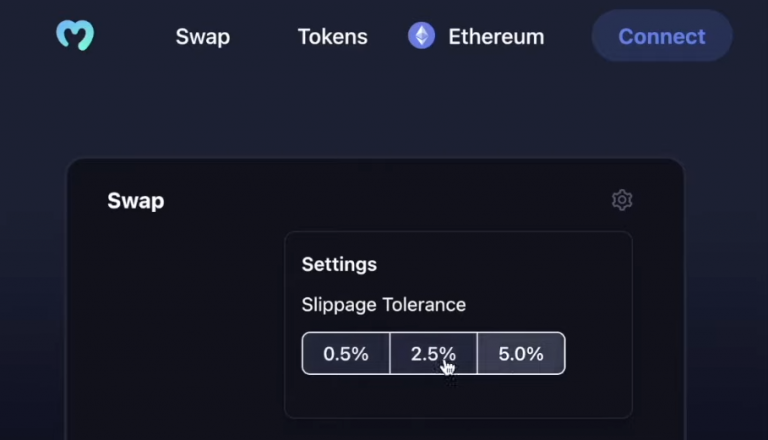Screen dimensions: 768x440
Task: Open the Swap page in navigation
Action: [x=202, y=37]
